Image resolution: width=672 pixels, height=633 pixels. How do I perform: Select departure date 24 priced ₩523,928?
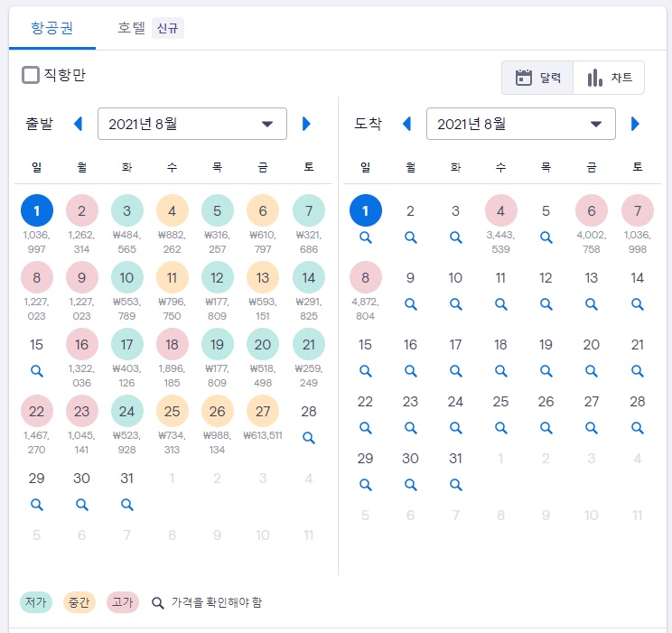tap(126, 411)
